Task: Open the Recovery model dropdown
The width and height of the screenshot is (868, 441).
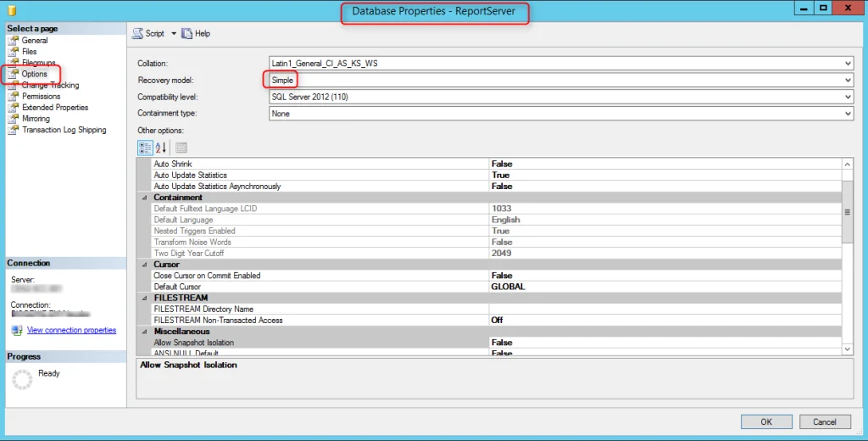Action: click(848, 81)
